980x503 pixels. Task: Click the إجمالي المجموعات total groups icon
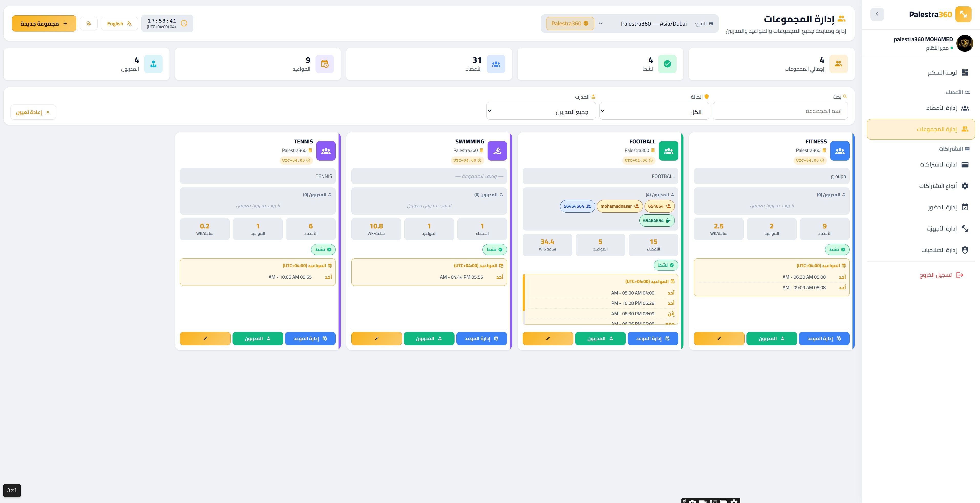[838, 64]
